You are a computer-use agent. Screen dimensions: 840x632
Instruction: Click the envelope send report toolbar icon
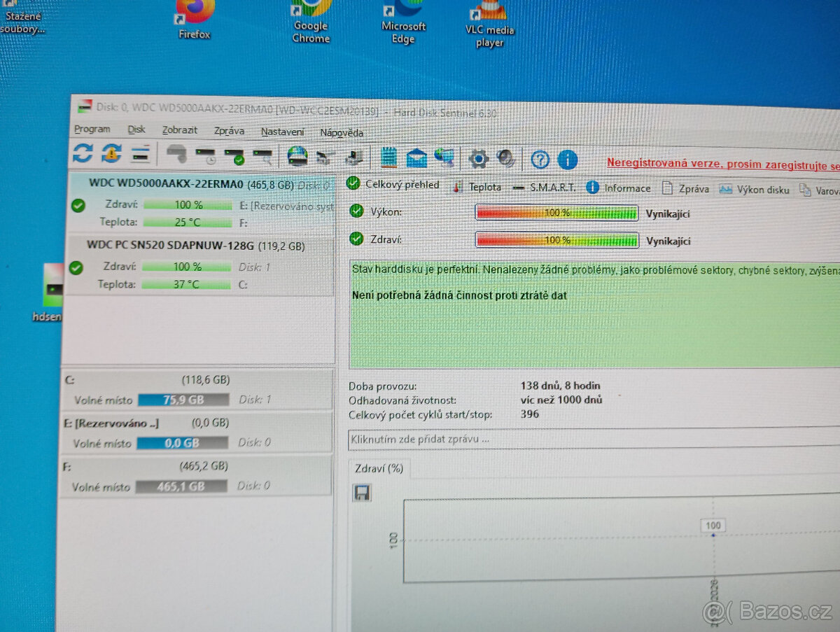tap(417, 157)
